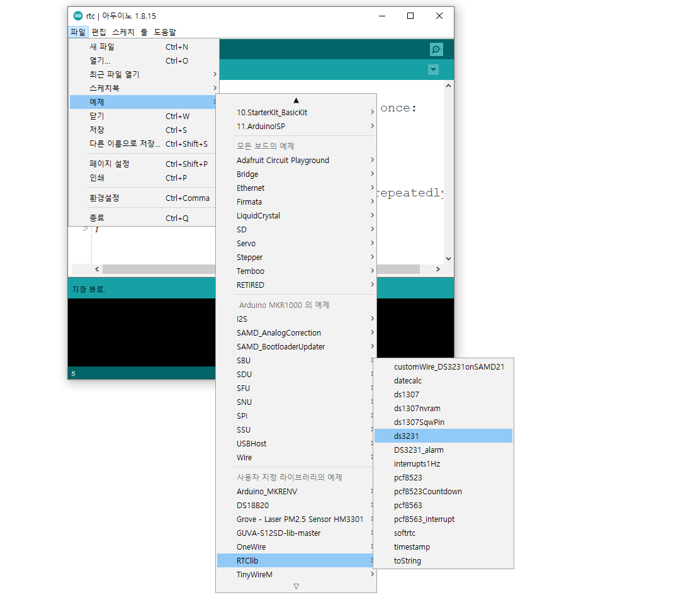The height and width of the screenshot is (595, 700).
Task: Open TinyWireM library examples
Action: pos(296,574)
